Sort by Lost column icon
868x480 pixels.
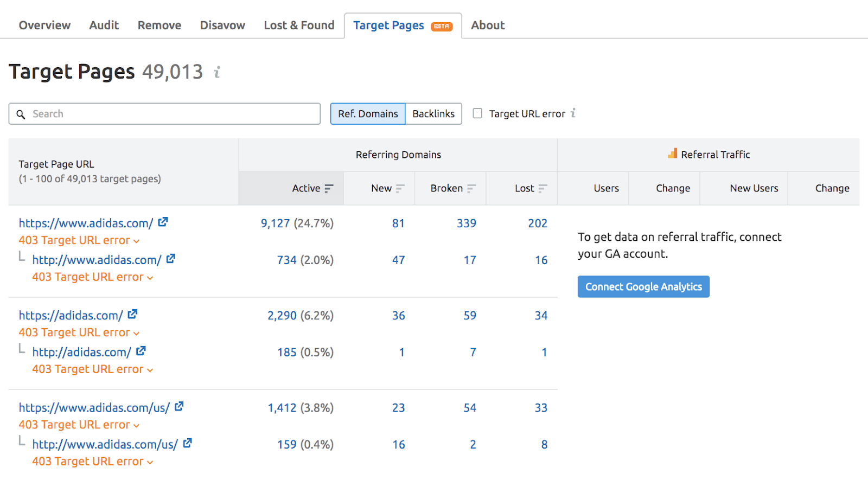(x=542, y=188)
